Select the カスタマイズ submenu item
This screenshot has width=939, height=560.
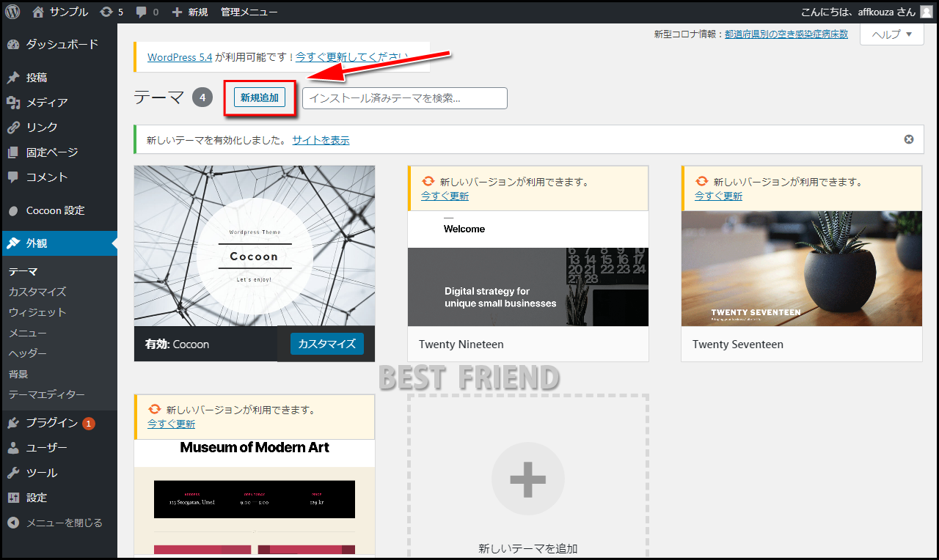37,292
